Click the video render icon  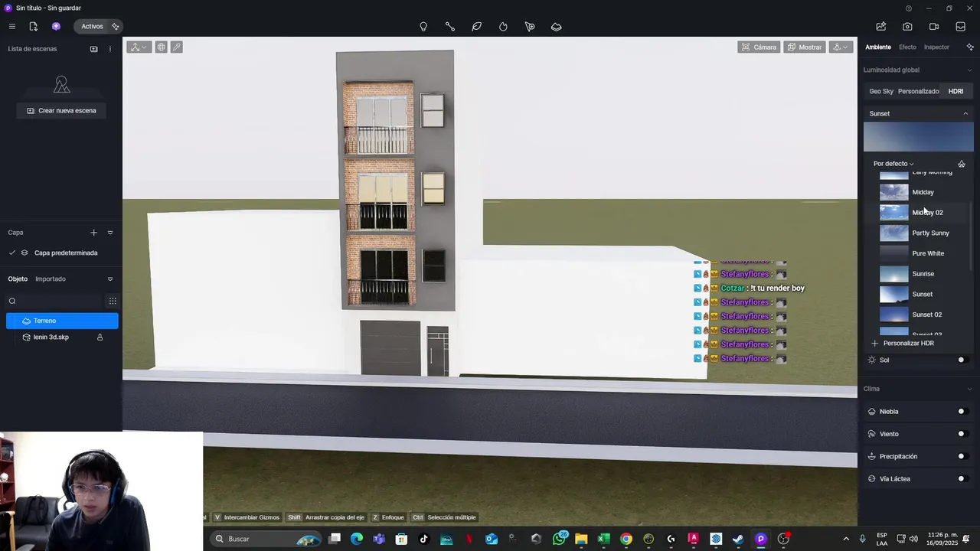pyautogui.click(x=934, y=26)
